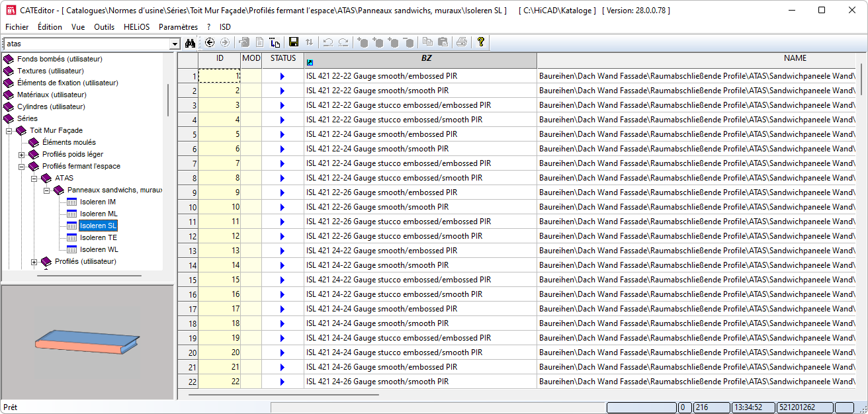Open the Édition menu

pyautogui.click(x=50, y=27)
